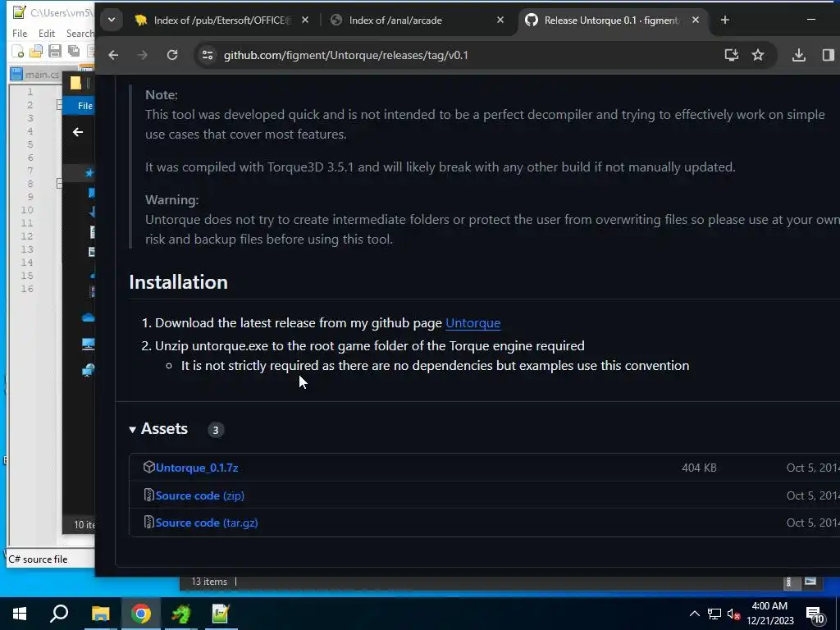Show hidden system tray icons
Screen dimensions: 840x630
[694, 614]
